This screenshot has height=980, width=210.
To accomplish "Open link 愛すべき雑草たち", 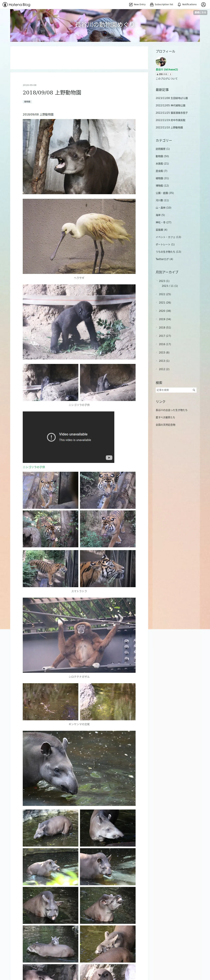I will click(165, 417).
